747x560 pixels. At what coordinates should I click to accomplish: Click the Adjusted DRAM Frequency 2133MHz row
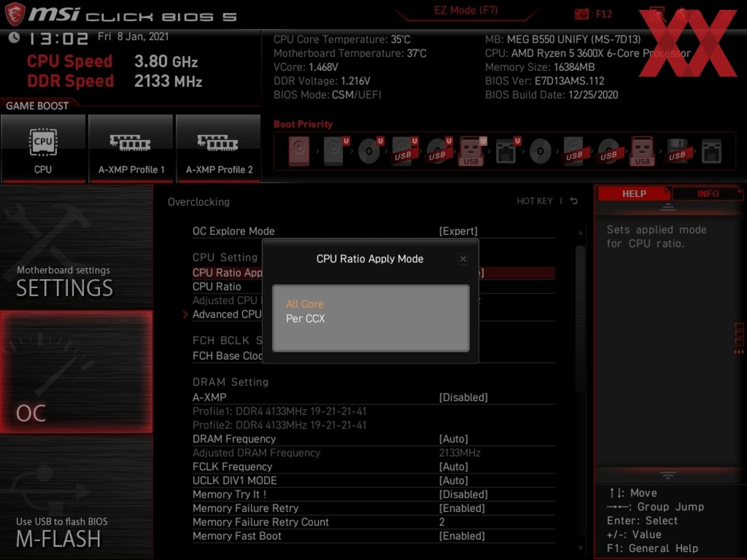point(374,453)
